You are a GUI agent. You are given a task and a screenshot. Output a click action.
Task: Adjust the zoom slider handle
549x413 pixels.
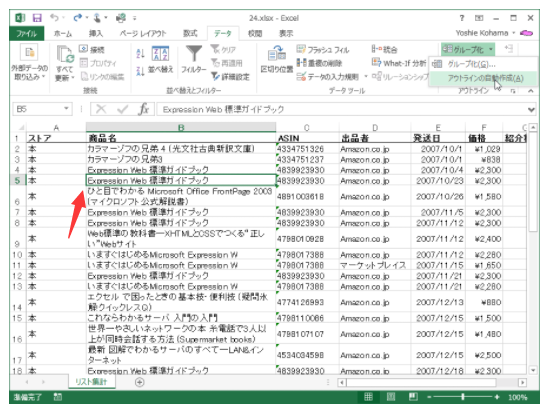point(463,397)
